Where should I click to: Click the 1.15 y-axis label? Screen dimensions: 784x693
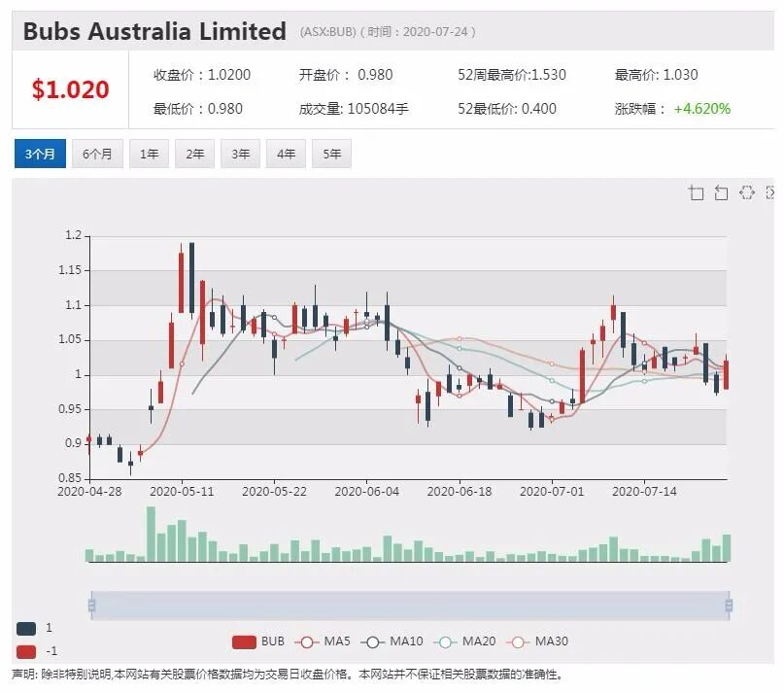(70, 270)
